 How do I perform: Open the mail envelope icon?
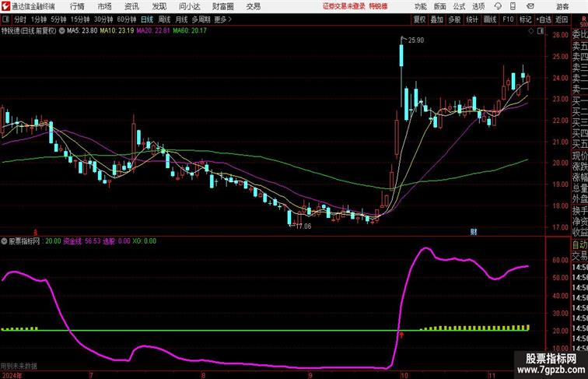click(x=530, y=6)
